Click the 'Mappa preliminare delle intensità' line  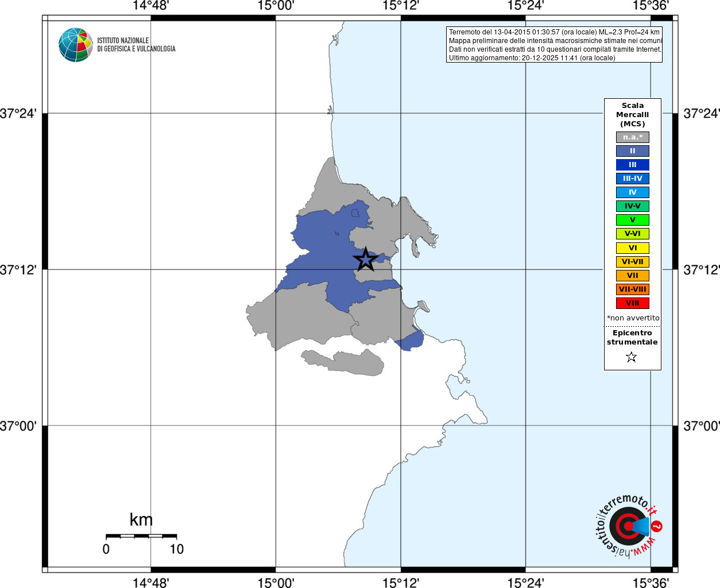(555, 41)
